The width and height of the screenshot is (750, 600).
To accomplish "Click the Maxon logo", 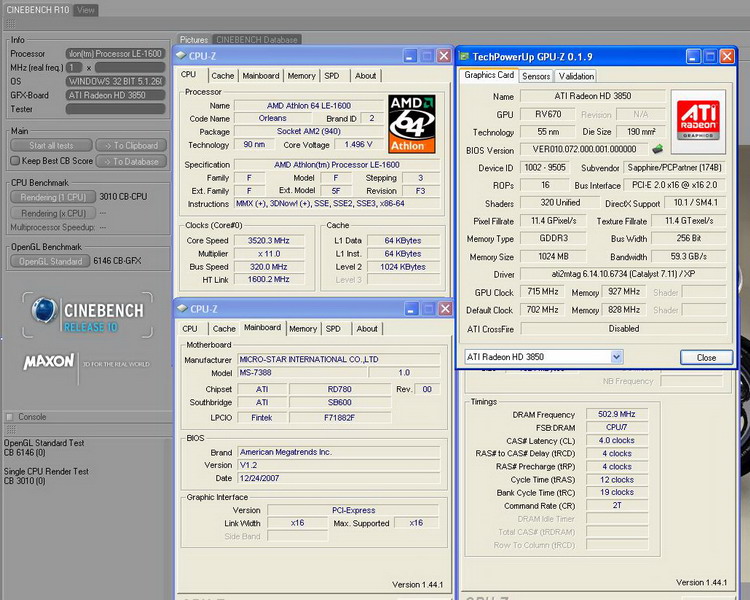I will [47, 361].
